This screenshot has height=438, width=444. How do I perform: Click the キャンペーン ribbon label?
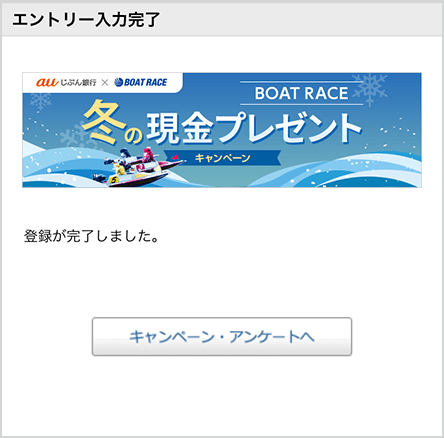pyautogui.click(x=223, y=158)
